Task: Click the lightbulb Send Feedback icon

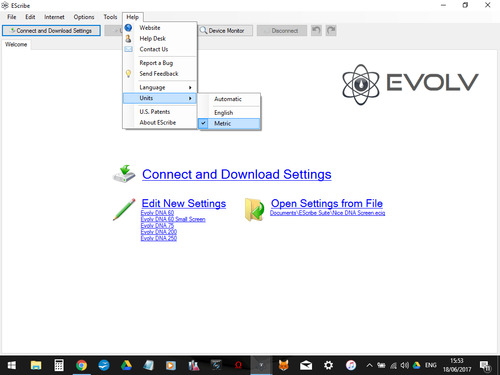Action: pyautogui.click(x=128, y=73)
